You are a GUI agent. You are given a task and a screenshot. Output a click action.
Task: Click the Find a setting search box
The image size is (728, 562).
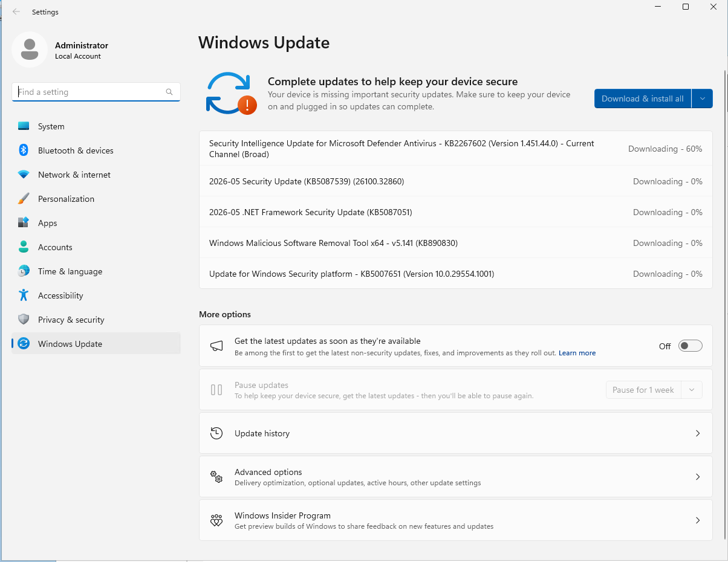click(96, 92)
